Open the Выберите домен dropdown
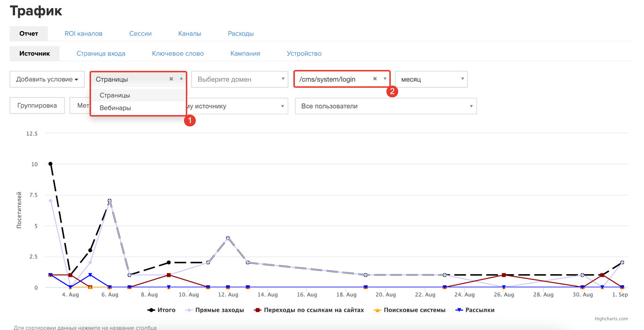Image resolution: width=644 pixels, height=330 pixels. (x=239, y=79)
